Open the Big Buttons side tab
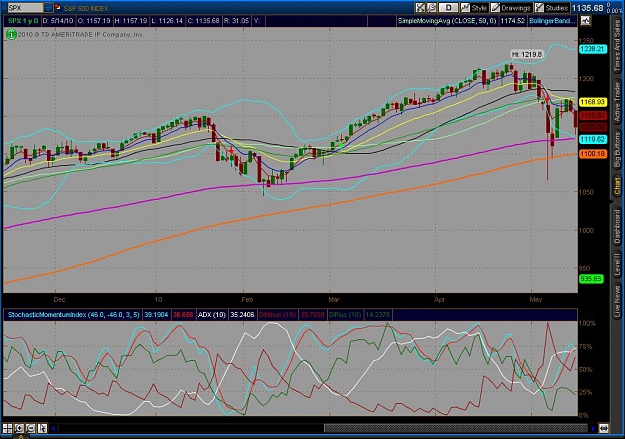625x439 pixels. pyautogui.click(x=617, y=150)
